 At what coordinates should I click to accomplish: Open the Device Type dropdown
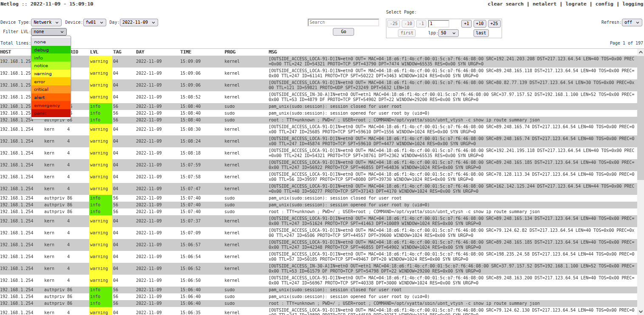tap(46, 22)
